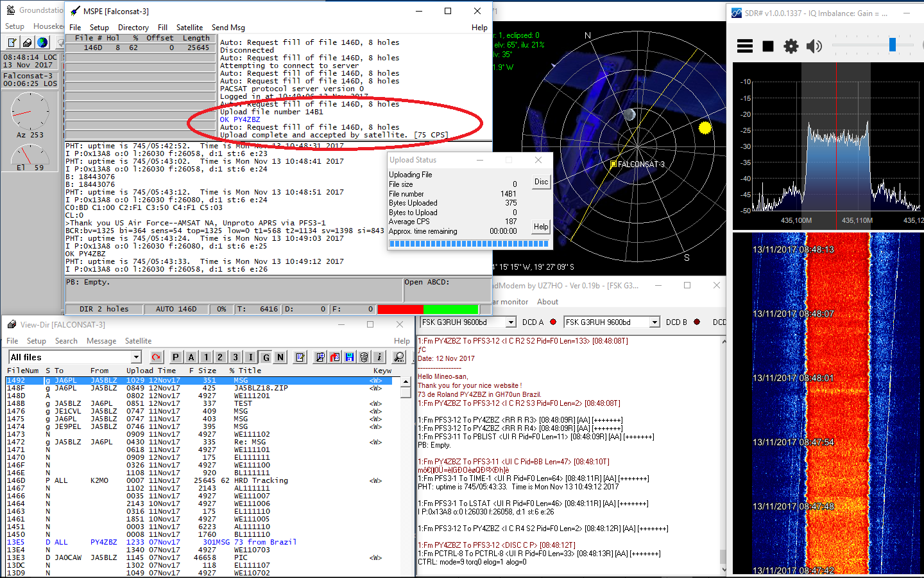The image size is (924, 578).
Task: Adjust the SDR# volume slider handle
Action: tap(892, 45)
